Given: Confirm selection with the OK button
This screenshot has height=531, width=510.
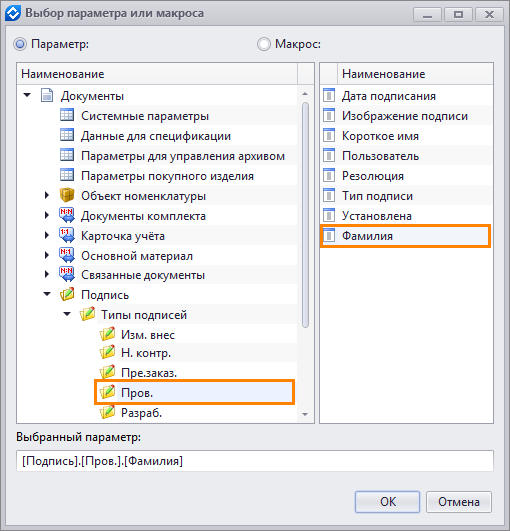Looking at the screenshot, I should point(387,502).
